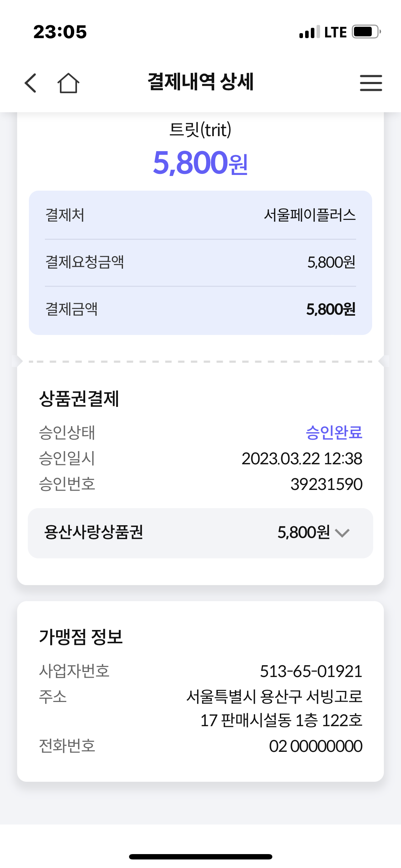
Task: Tap the battery icon in status bar
Action: point(366,32)
